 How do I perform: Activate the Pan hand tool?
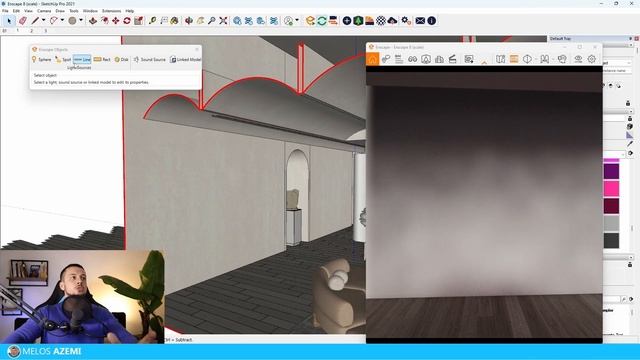(x=200, y=20)
